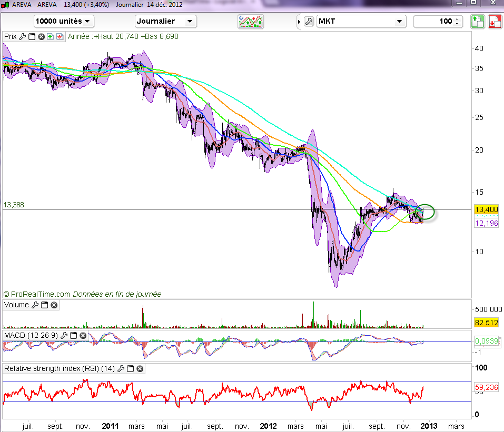
Task: Click the red down-arrow icon beside Prix
Action: (x=59, y=37)
